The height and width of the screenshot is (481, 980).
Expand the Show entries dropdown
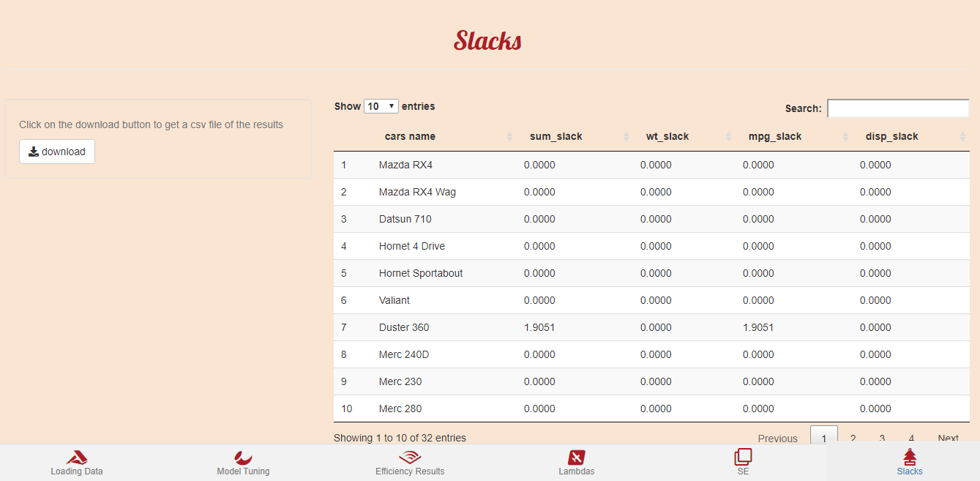coord(381,106)
